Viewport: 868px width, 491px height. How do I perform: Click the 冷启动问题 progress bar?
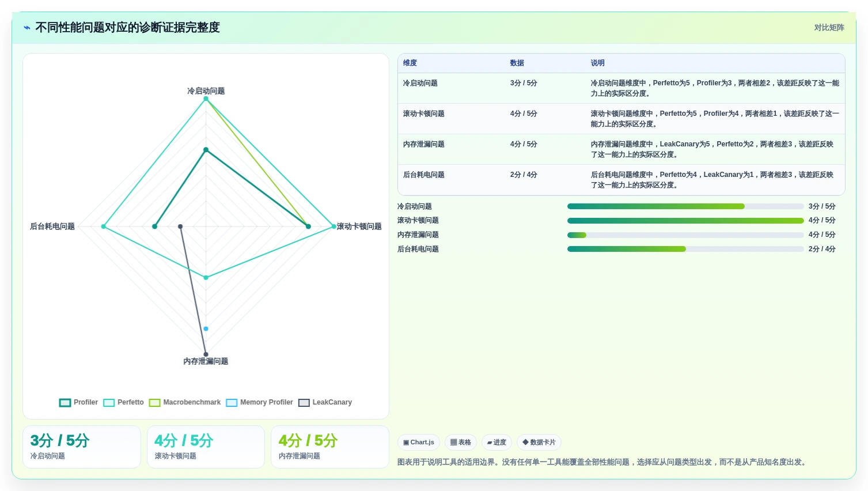[685, 206]
